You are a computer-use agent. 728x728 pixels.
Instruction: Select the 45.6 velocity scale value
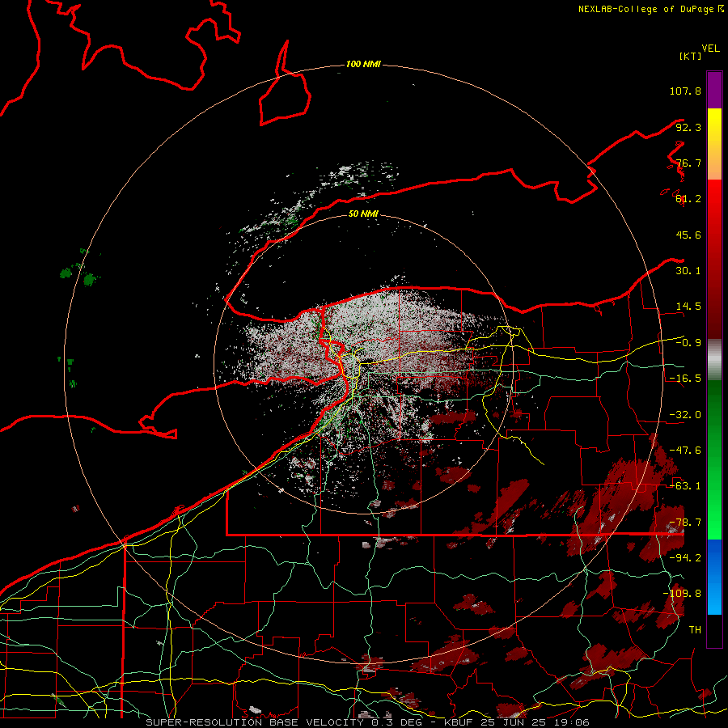point(688,235)
